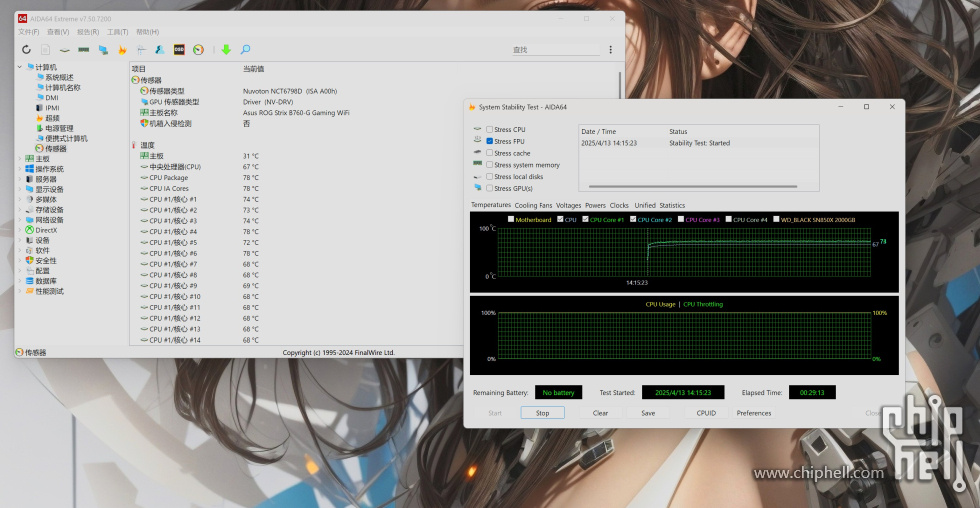
Task: Click the 当前值 column header
Action: click(253, 69)
